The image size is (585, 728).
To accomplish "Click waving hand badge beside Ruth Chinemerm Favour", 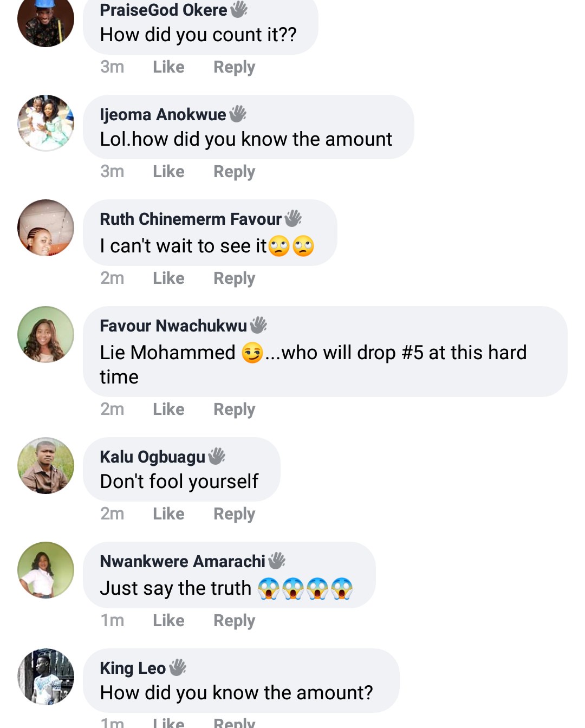I will (293, 219).
